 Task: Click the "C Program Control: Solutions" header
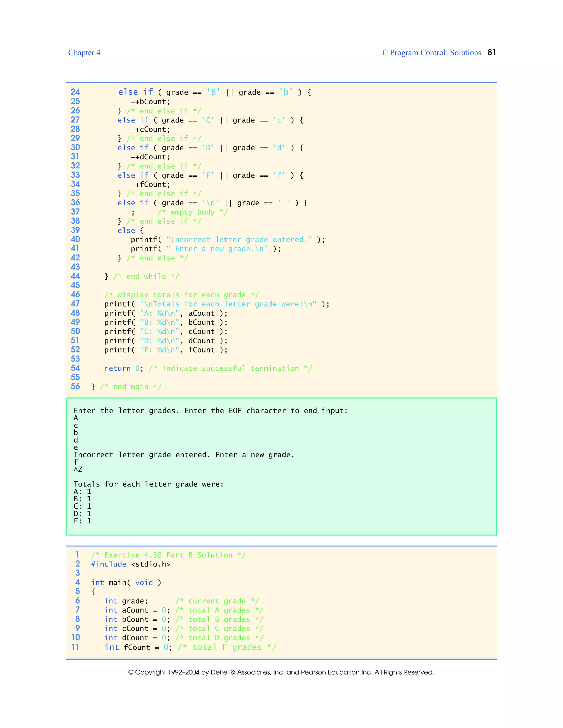point(431,53)
